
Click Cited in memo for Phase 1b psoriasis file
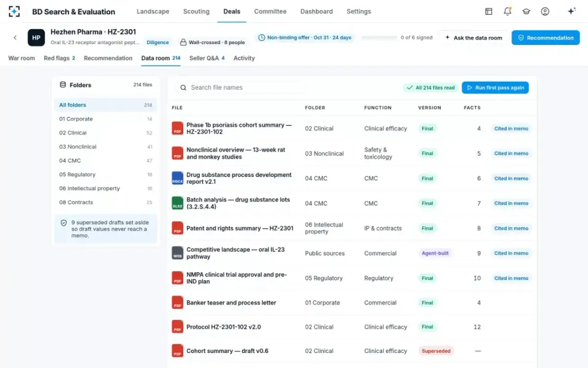click(511, 129)
